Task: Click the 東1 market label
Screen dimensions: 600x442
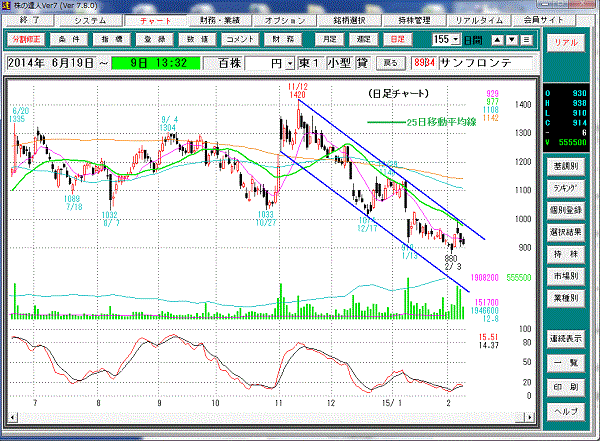Action: 310,63
